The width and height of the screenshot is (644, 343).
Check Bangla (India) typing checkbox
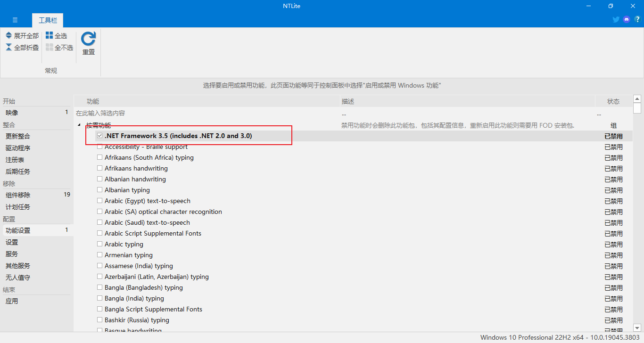99,298
